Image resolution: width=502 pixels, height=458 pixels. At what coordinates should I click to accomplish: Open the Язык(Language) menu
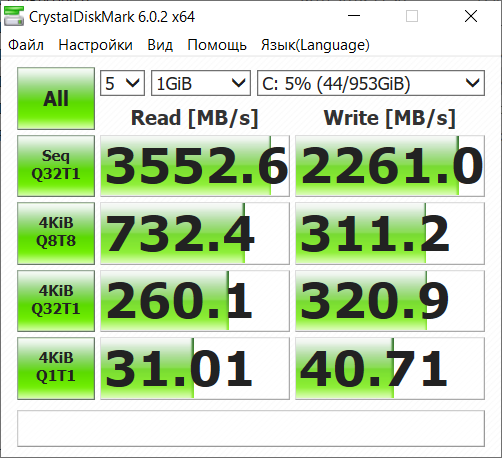coord(315,45)
